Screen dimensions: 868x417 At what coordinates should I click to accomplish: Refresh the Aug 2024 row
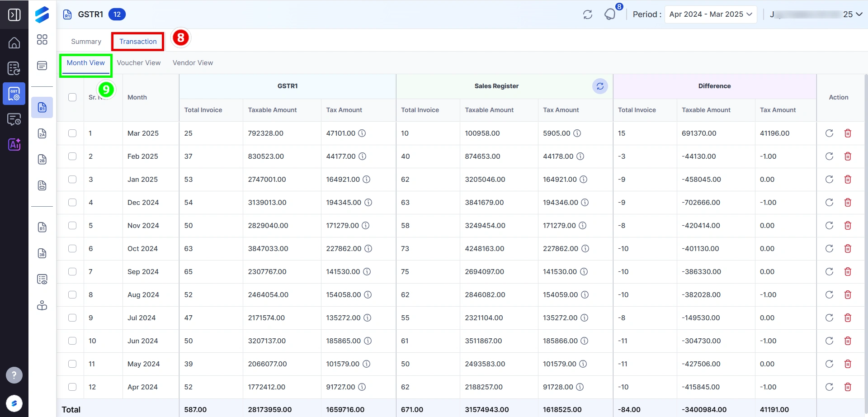click(829, 294)
